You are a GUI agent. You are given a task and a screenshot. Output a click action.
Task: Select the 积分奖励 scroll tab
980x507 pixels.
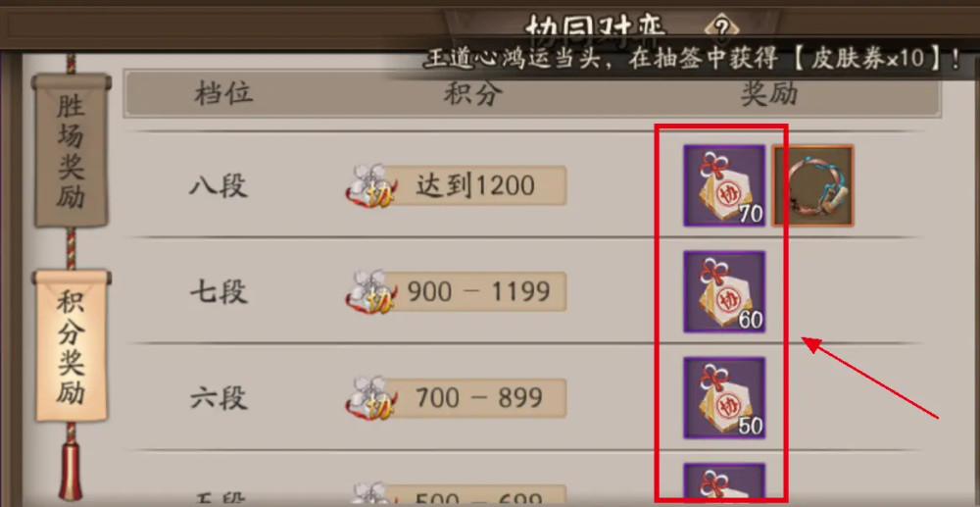pos(72,347)
